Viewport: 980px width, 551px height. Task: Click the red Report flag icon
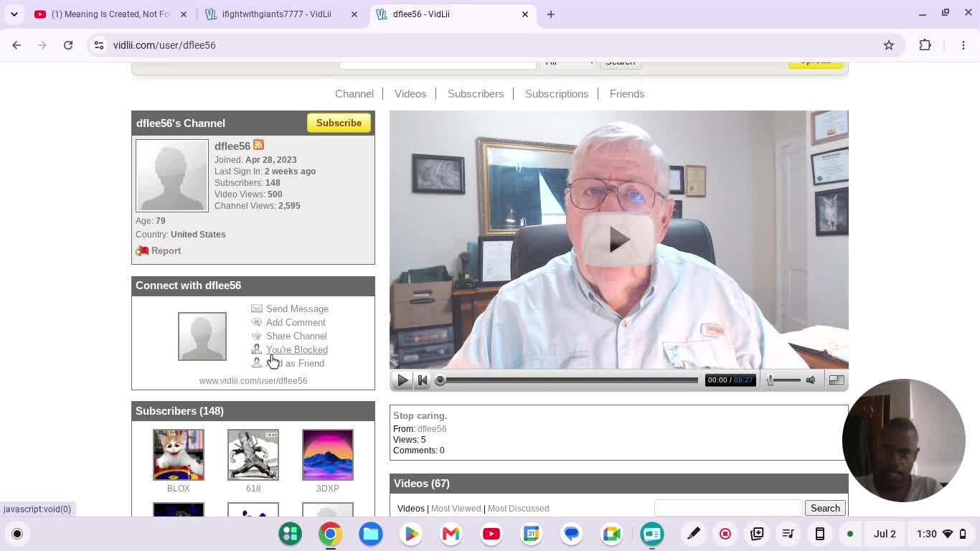pos(142,250)
